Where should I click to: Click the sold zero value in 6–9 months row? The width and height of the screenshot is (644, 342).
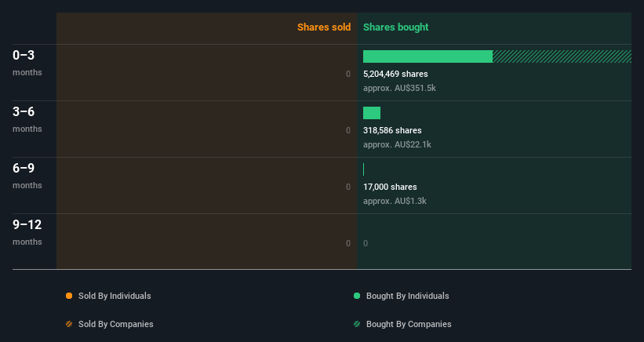click(348, 187)
